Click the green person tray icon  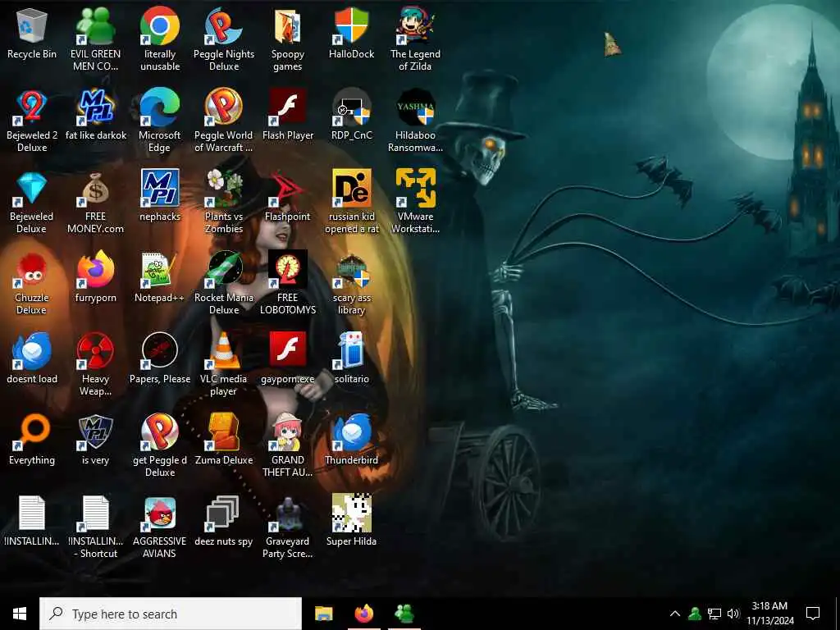695,614
